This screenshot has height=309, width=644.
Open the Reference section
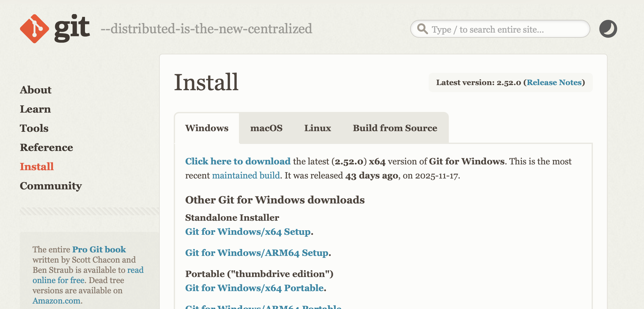46,147
